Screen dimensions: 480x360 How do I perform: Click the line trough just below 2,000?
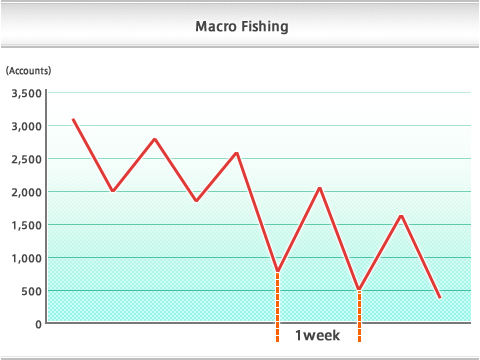(x=196, y=200)
